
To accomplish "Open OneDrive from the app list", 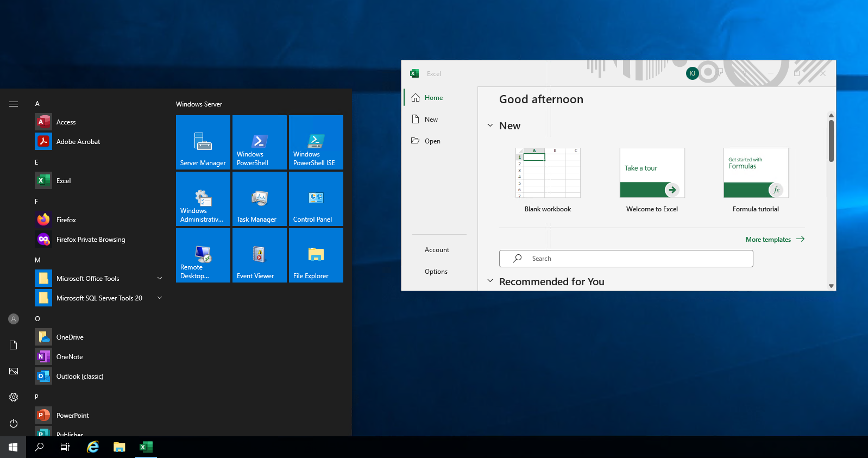I will point(98,337).
